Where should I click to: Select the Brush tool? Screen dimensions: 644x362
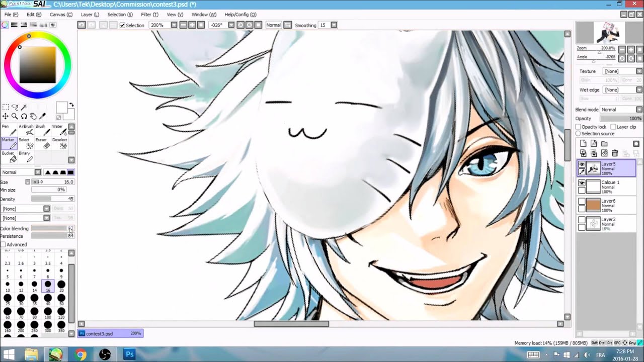click(x=42, y=129)
